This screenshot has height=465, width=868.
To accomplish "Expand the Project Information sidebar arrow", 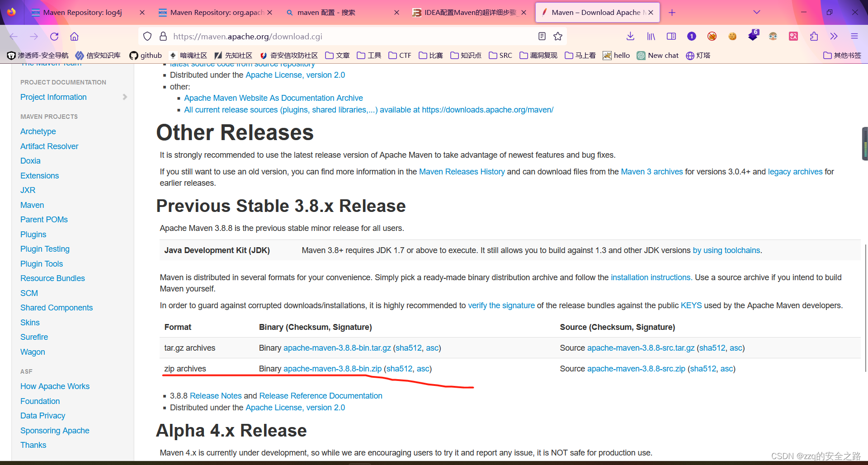I will (125, 97).
